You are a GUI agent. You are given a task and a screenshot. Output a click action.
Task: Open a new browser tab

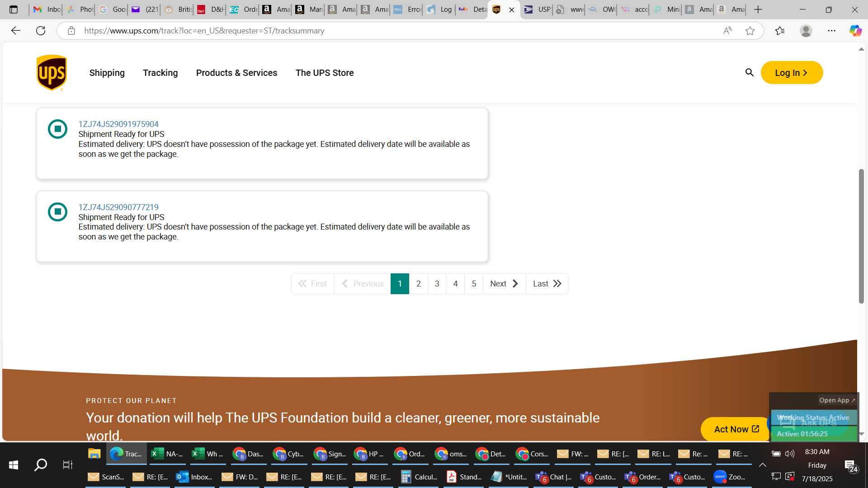point(758,9)
